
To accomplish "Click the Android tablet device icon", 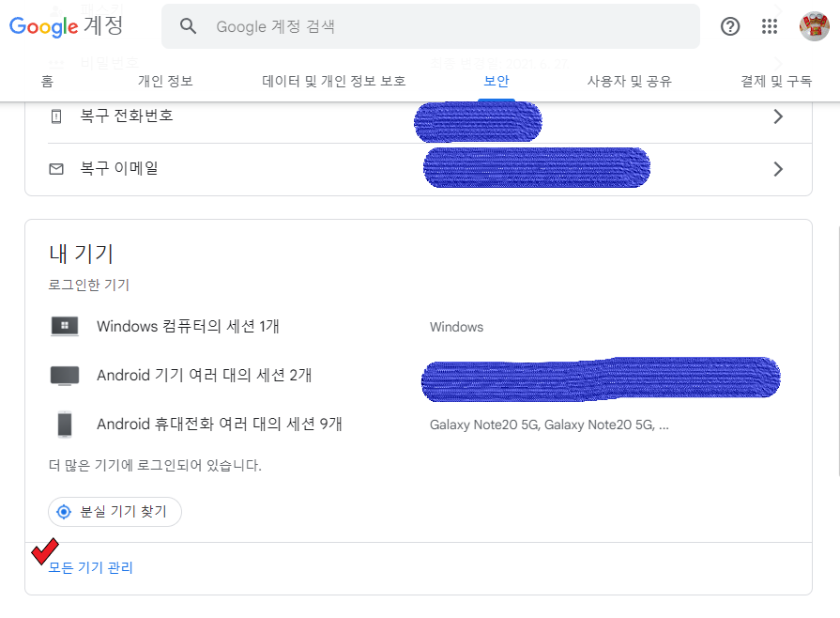I will tap(65, 375).
